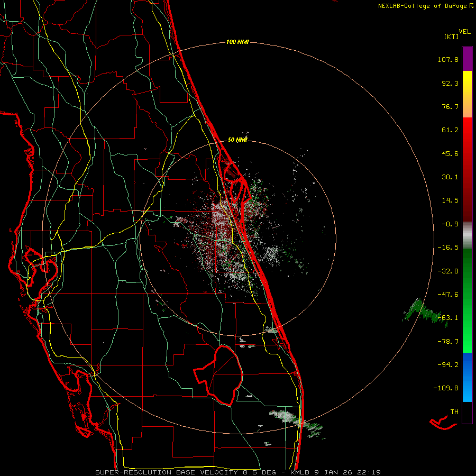Select the -78.7 legend value
Image resolution: width=476 pixels, height=476 pixels.
click(448, 342)
